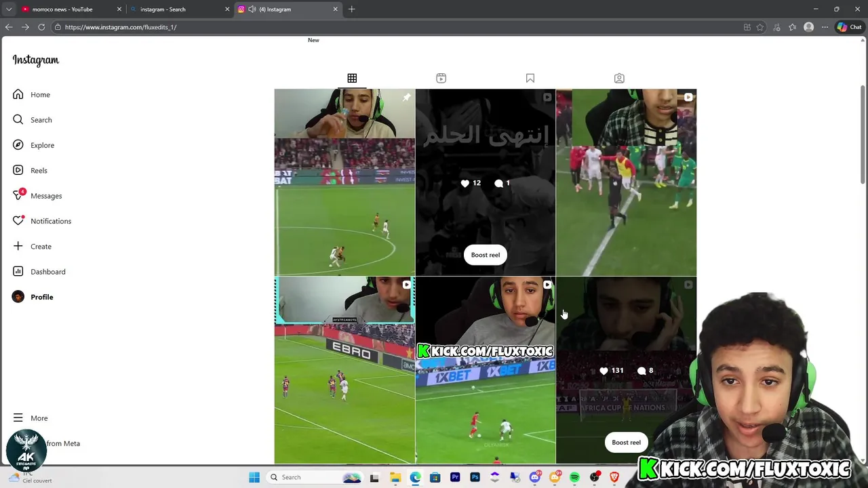Switch to the Saved bookmark tab
This screenshot has height=488, width=868.
(x=530, y=79)
